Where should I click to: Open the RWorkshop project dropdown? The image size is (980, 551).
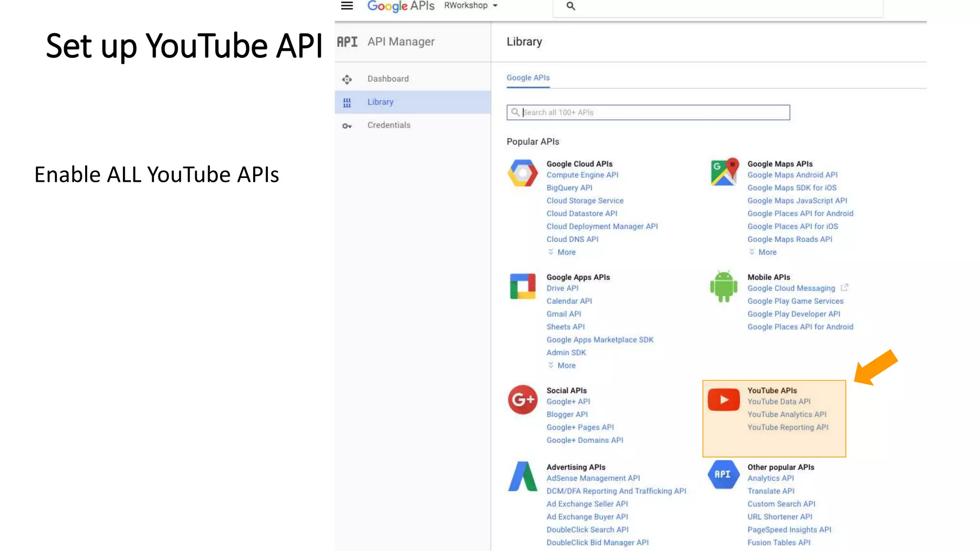coord(471,6)
